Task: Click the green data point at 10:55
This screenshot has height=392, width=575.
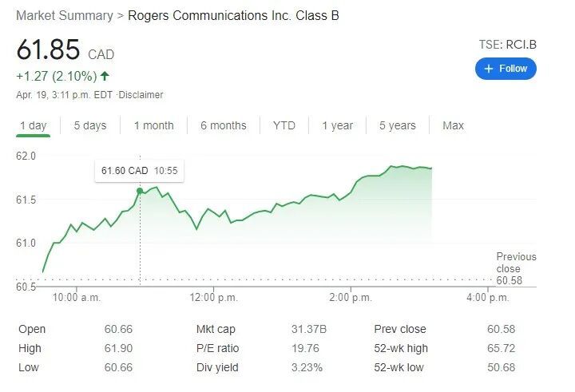Action: coord(140,191)
